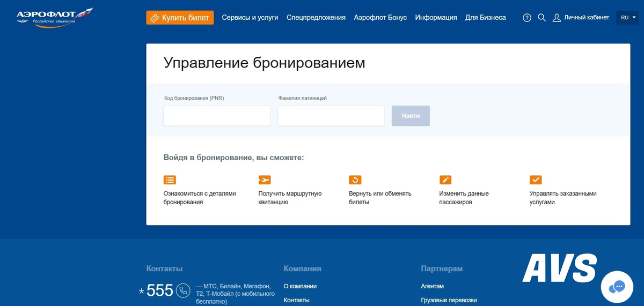Click the ticket icon inside Купить билет
The width and height of the screenshot is (644, 306).
click(154, 18)
